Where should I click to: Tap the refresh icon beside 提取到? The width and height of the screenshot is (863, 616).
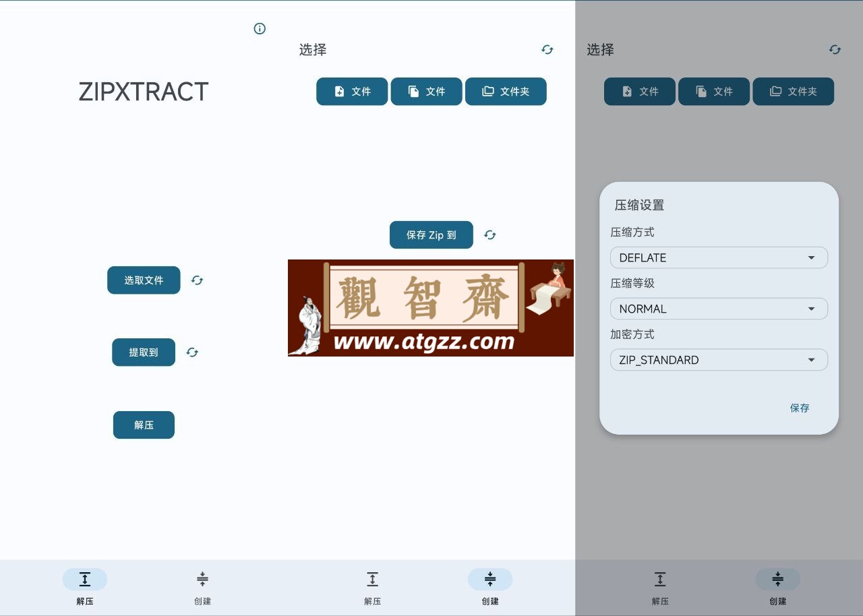[192, 352]
